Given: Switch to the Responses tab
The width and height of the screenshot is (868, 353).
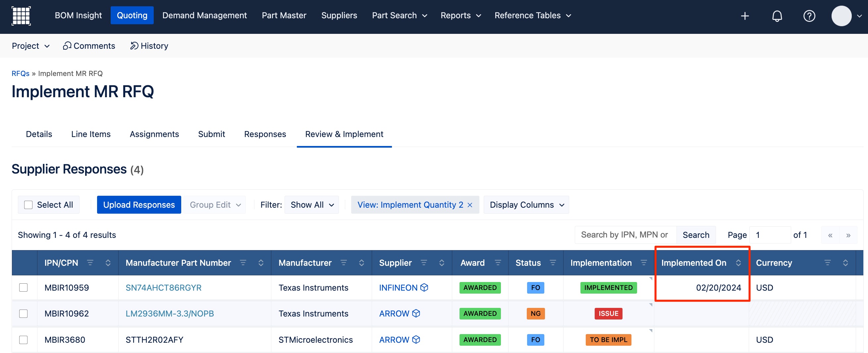Looking at the screenshot, I should coord(265,134).
